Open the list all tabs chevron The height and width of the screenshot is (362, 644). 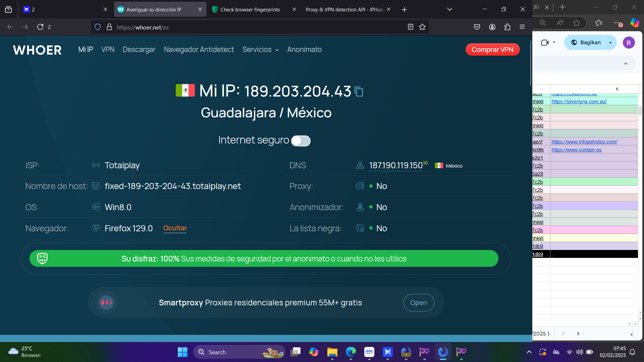click(x=450, y=9)
